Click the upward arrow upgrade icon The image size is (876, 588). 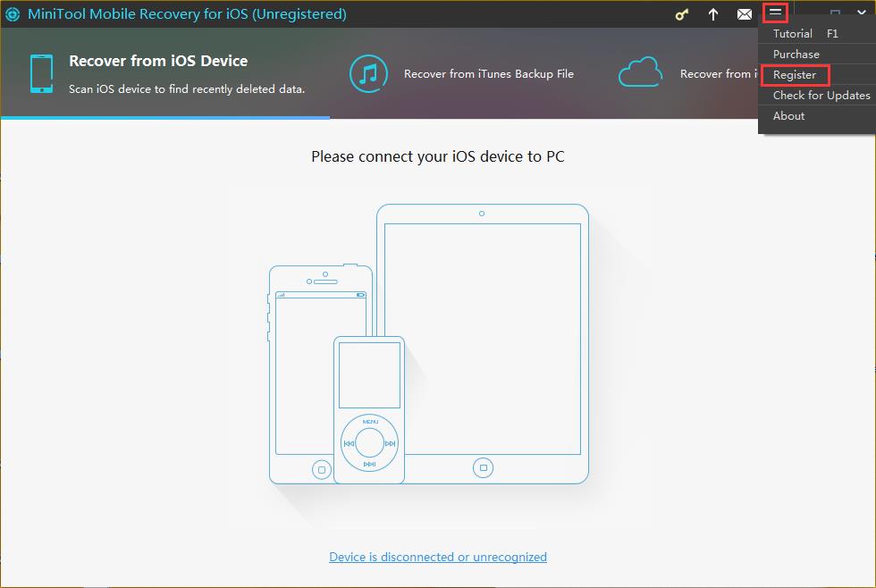pyautogui.click(x=713, y=14)
